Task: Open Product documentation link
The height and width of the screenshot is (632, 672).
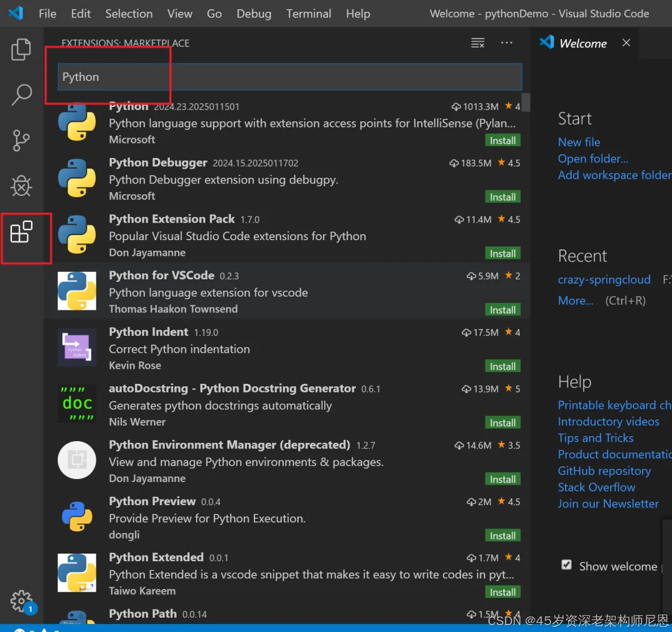Action: tap(615, 454)
